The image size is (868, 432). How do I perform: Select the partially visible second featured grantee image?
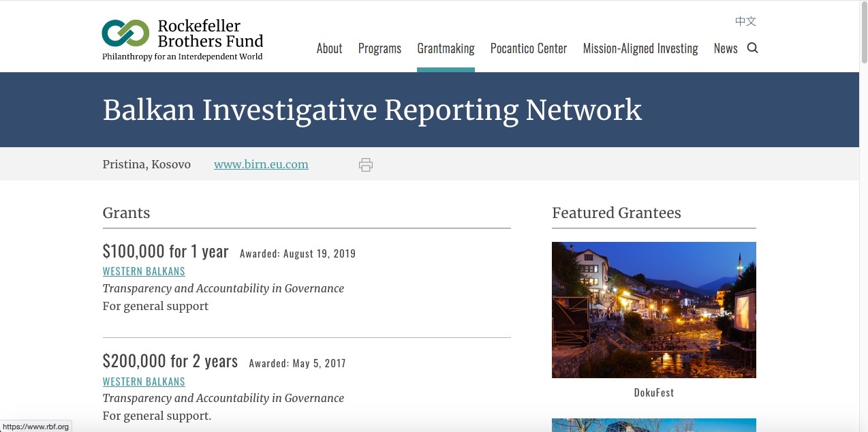pos(653,425)
